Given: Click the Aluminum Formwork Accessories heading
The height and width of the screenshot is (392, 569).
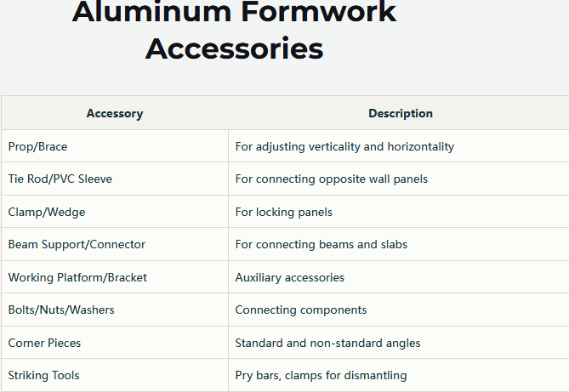Looking at the screenshot, I should pyautogui.click(x=234, y=31).
